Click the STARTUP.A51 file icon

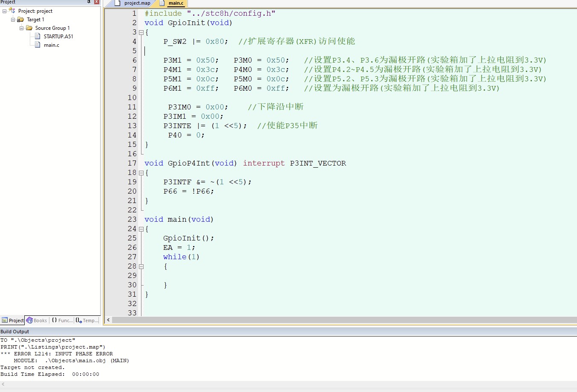[x=38, y=36]
